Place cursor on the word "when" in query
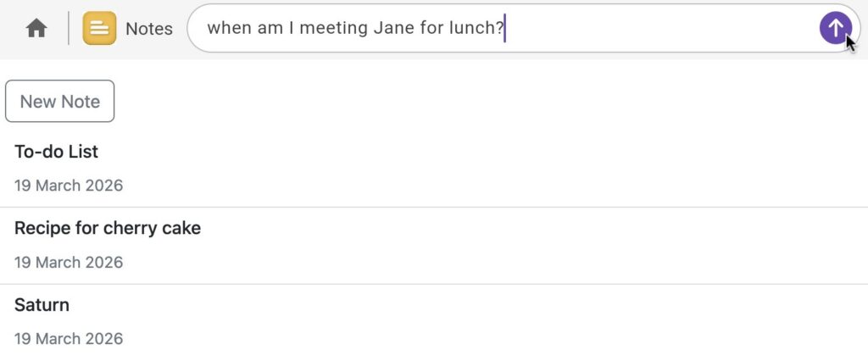This screenshot has width=868, height=361. 229,29
